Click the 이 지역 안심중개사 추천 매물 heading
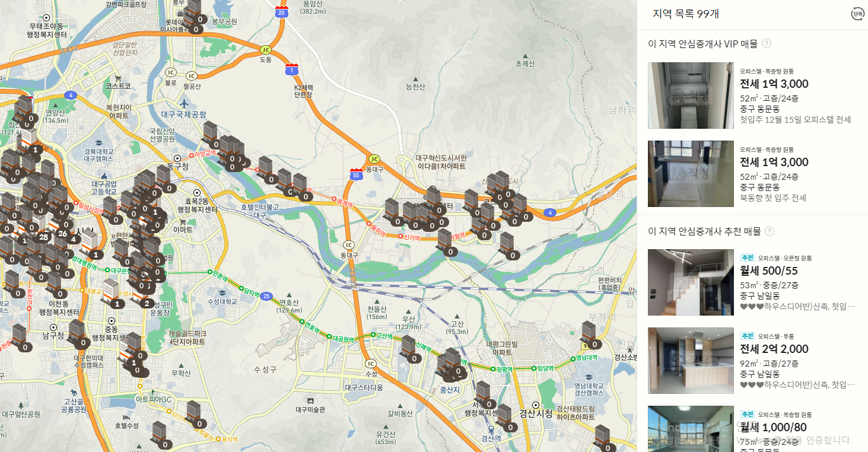 704,231
